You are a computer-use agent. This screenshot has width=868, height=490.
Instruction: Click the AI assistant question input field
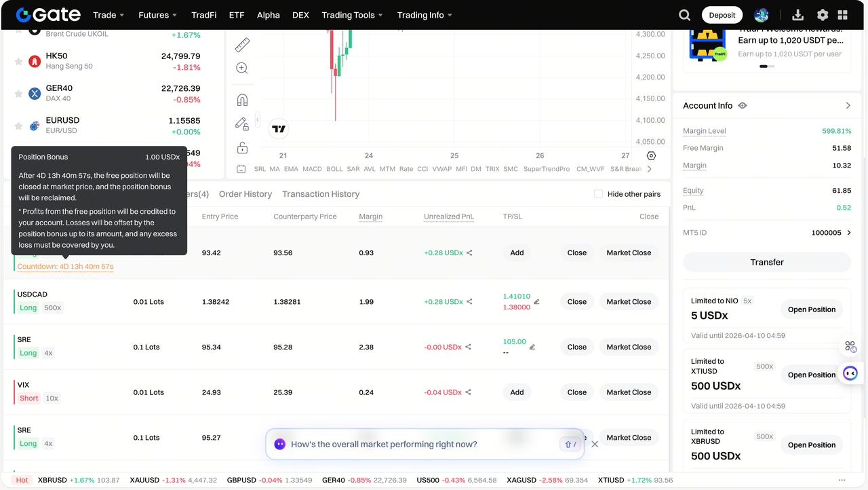(420, 445)
